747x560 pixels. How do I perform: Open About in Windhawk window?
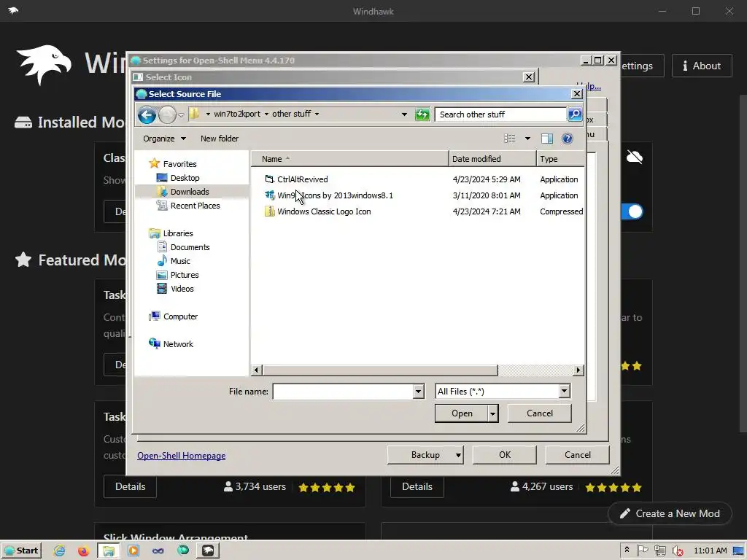[702, 66]
